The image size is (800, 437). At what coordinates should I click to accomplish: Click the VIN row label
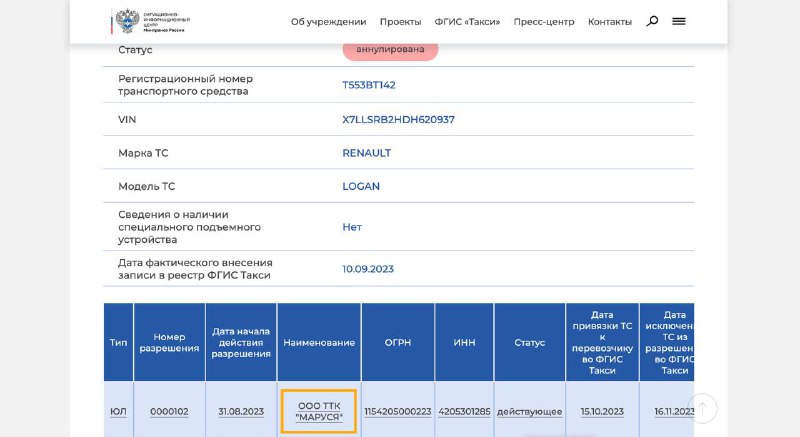click(x=127, y=119)
